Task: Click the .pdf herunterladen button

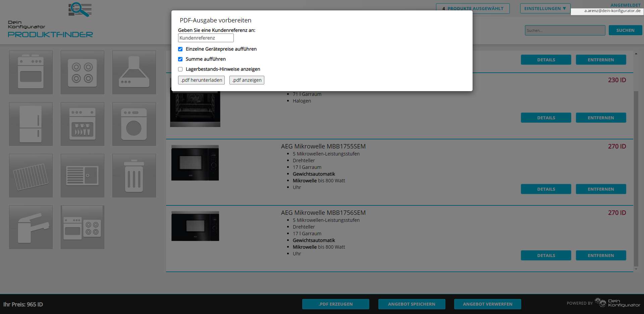Action: pos(201,80)
